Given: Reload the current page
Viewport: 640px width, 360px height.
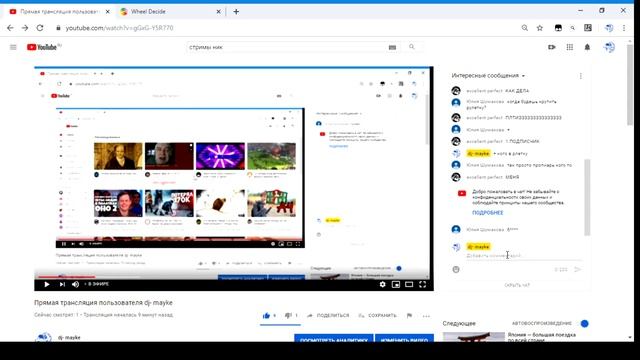Looking at the screenshot, I should (x=40, y=28).
